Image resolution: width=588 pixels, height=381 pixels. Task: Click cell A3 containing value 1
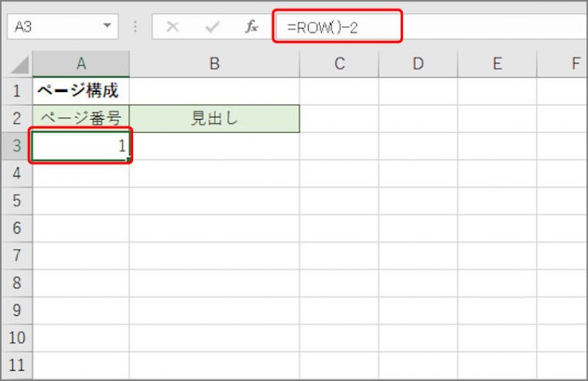[81, 146]
